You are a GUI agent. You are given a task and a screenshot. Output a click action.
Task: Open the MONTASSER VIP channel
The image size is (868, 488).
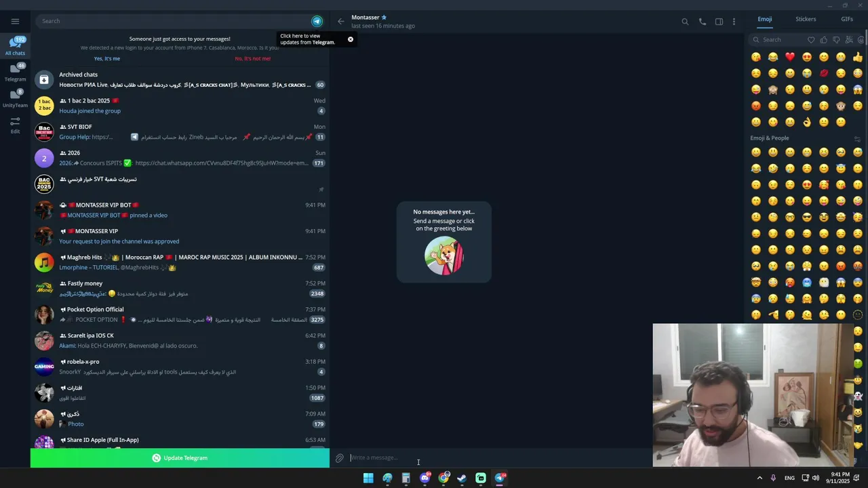[180, 237]
